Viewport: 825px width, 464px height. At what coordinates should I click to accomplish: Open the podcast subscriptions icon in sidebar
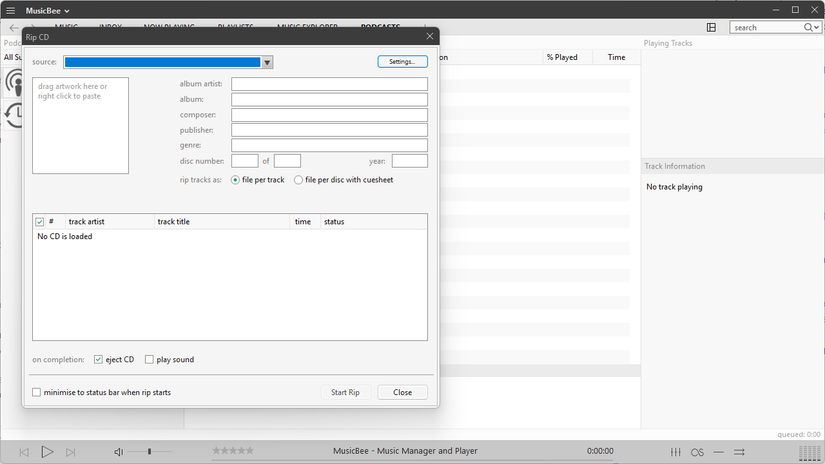[14, 83]
